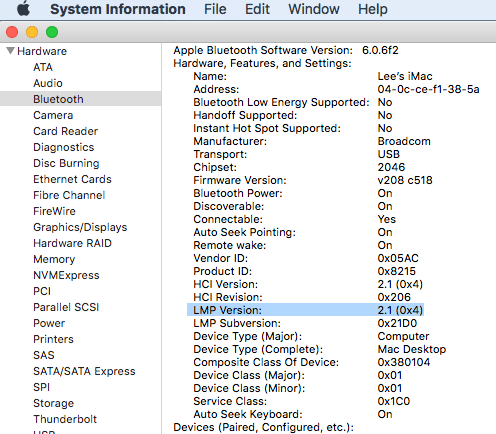Minimize window with the yellow button
The height and width of the screenshot is (434, 496).
click(32, 32)
